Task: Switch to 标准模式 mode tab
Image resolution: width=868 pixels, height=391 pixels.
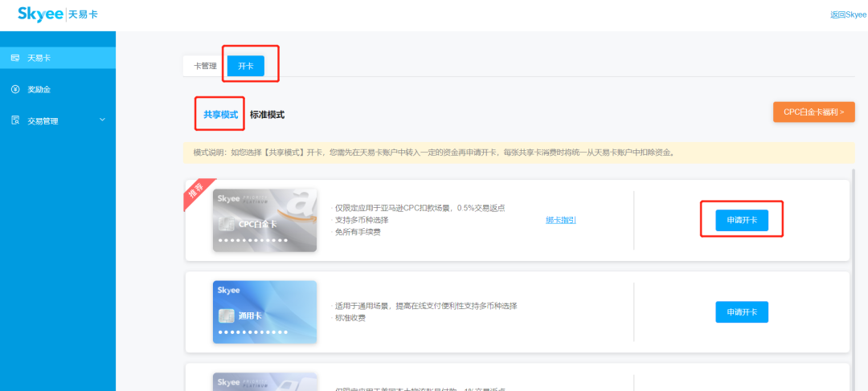Action: coord(267,115)
